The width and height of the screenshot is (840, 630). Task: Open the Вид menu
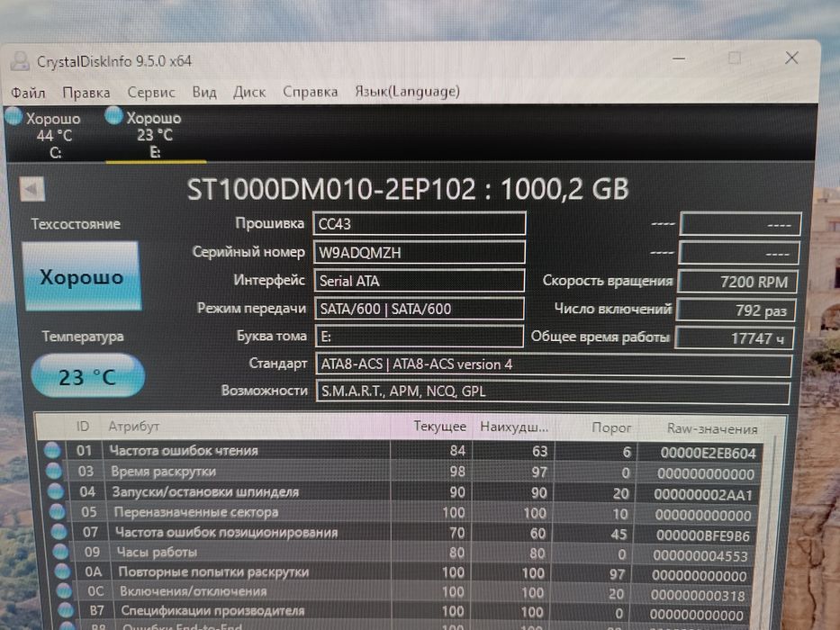pos(204,92)
